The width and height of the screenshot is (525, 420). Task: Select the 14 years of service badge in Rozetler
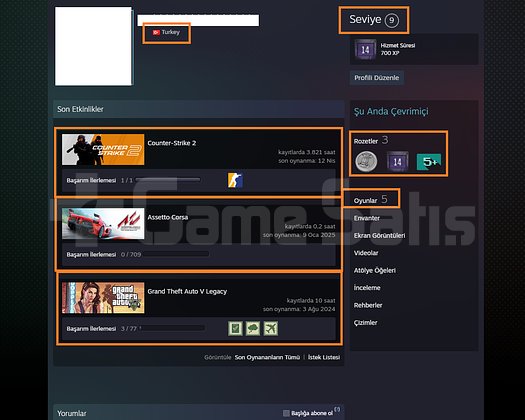(397, 161)
